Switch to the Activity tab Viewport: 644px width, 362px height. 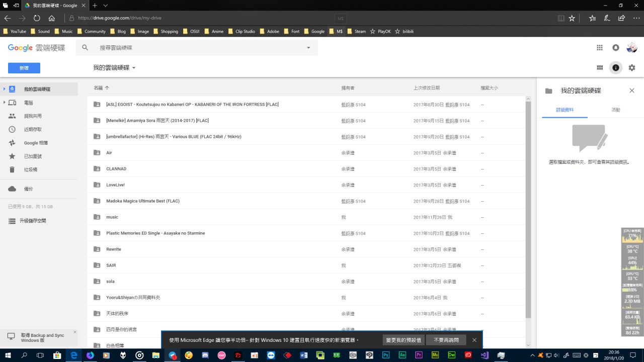click(x=615, y=110)
